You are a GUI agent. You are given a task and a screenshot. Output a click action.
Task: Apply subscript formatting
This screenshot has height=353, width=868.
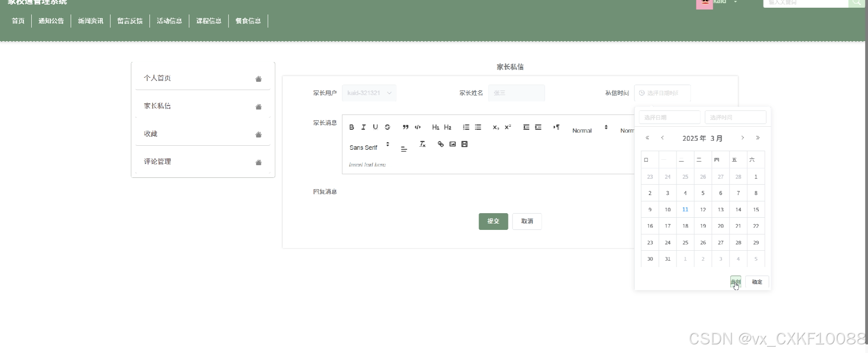[x=496, y=127]
